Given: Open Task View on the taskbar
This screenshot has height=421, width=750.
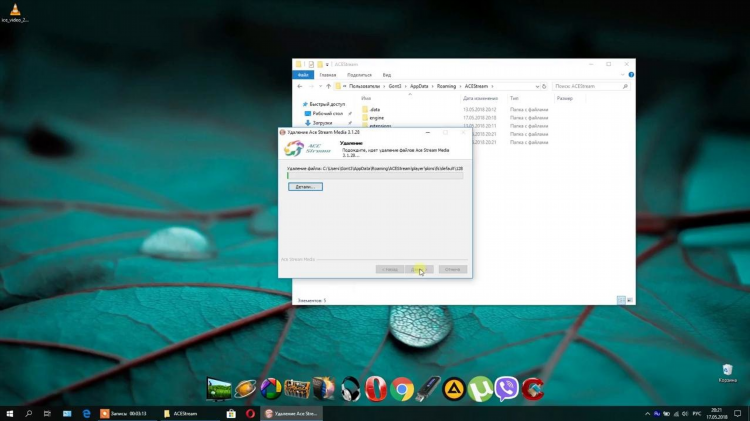Looking at the screenshot, I should pyautogui.click(x=47, y=413).
